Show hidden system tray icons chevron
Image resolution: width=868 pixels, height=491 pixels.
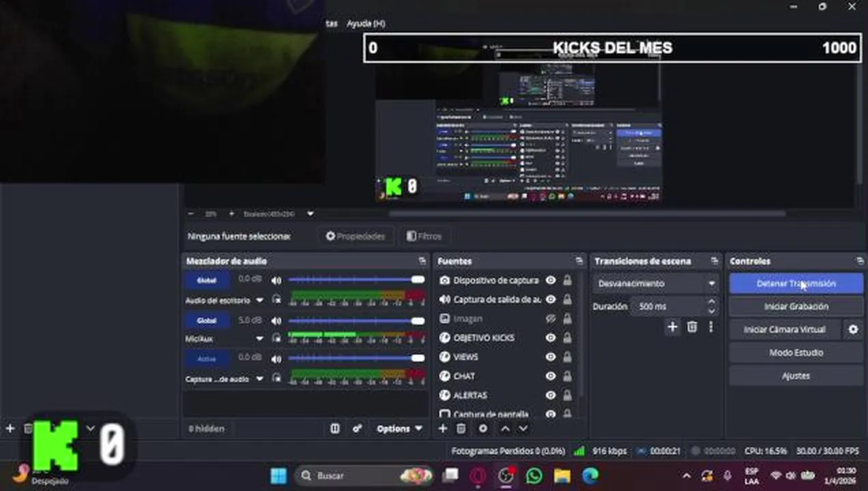pyautogui.click(x=686, y=476)
